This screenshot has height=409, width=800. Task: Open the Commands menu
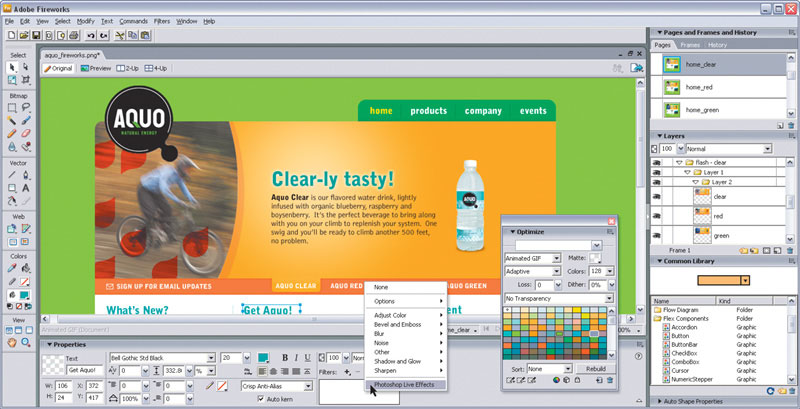pos(133,21)
